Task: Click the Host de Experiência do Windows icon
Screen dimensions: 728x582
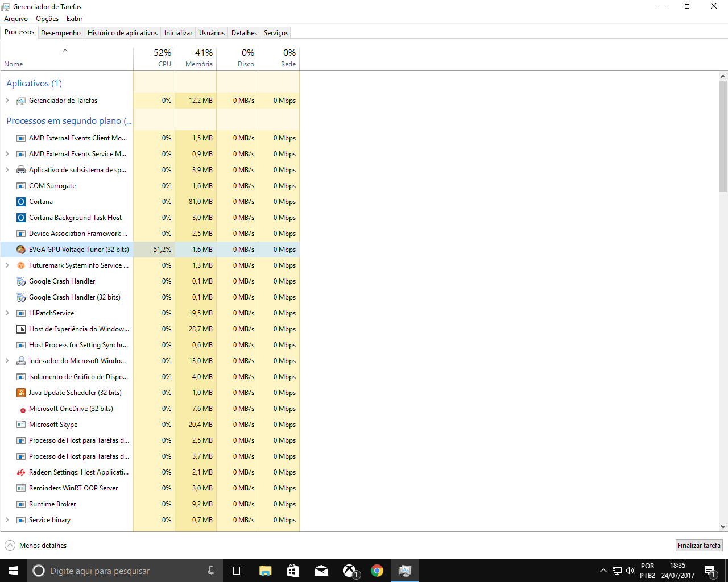Action: point(21,329)
